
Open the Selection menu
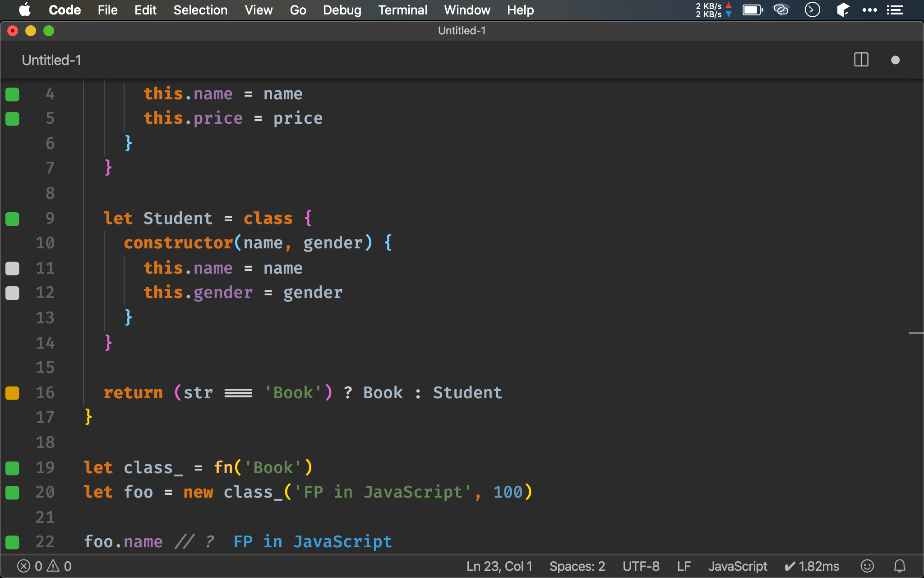(x=200, y=10)
